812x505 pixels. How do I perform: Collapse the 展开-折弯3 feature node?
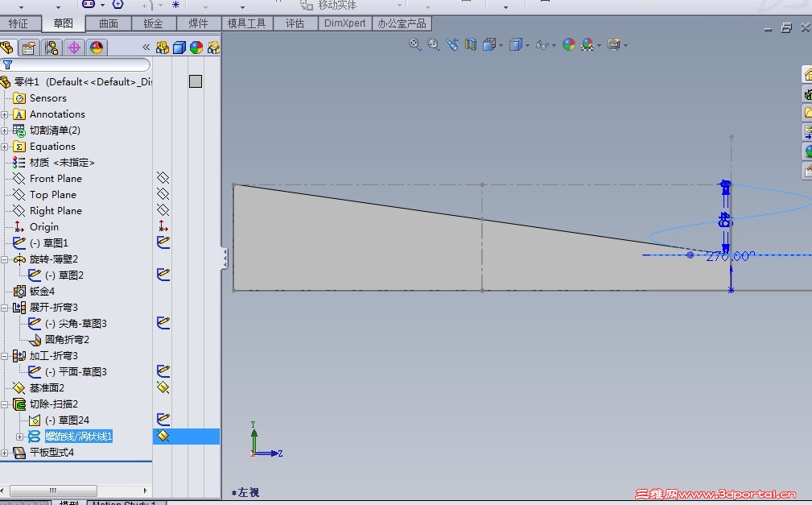pyautogui.click(x=4, y=308)
